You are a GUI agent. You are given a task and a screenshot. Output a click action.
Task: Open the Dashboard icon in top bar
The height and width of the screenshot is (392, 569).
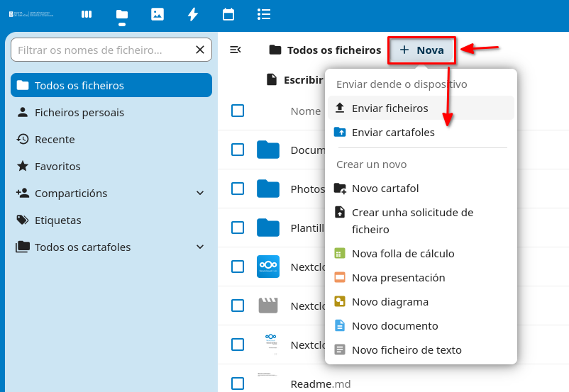point(87,14)
